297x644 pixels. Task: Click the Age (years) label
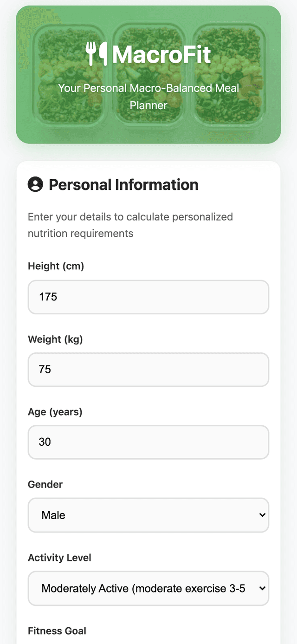[x=55, y=412]
